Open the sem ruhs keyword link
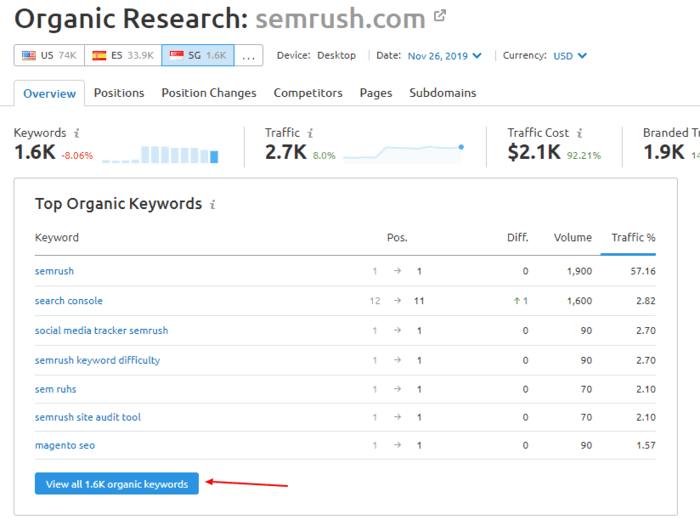This screenshot has width=700, height=520. coord(55,389)
